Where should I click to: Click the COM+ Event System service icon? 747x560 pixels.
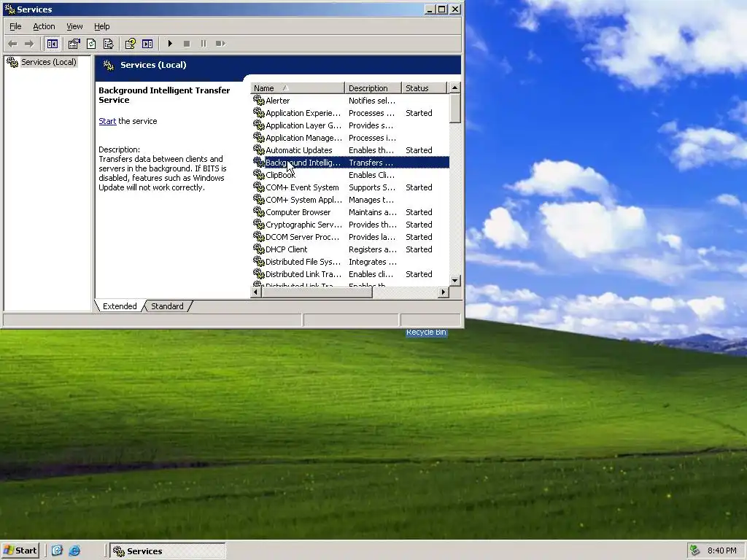coord(259,187)
